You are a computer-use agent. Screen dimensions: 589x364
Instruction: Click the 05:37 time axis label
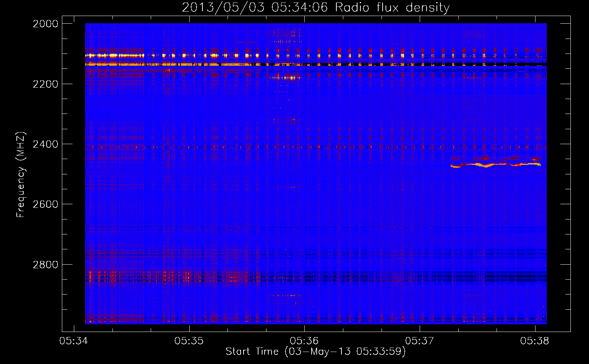pyautogui.click(x=420, y=341)
